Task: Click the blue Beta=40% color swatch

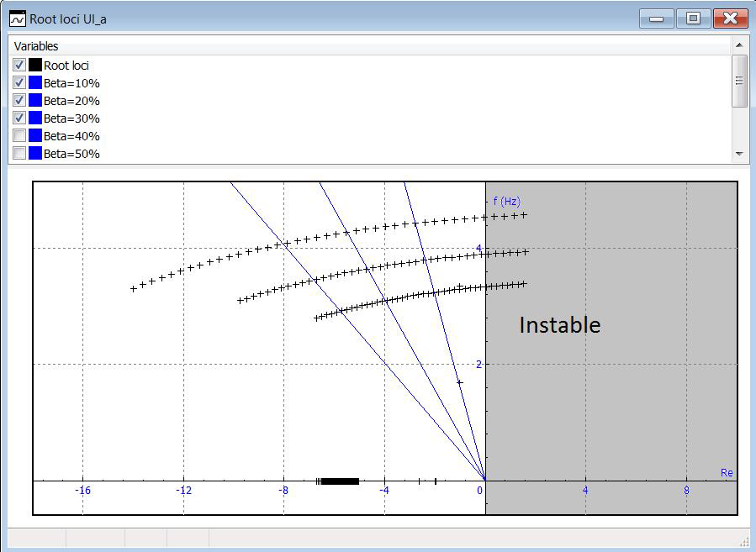Action: pyautogui.click(x=35, y=136)
